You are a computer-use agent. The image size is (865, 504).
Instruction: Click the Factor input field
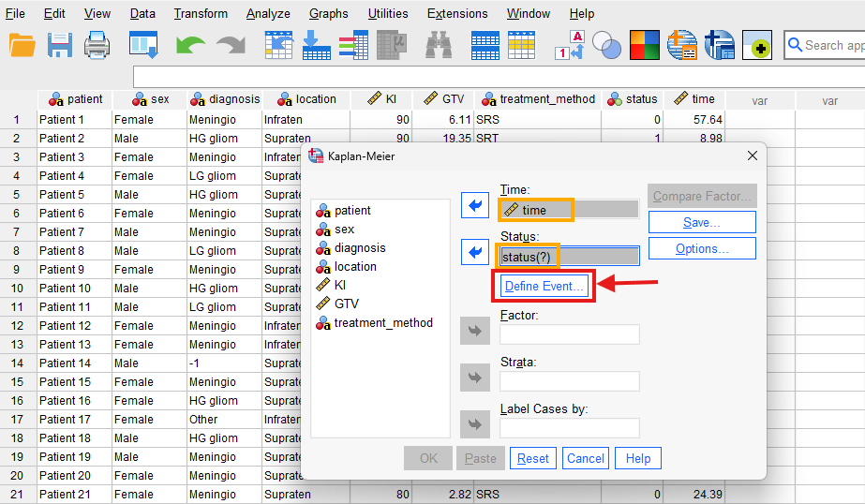[x=569, y=334]
